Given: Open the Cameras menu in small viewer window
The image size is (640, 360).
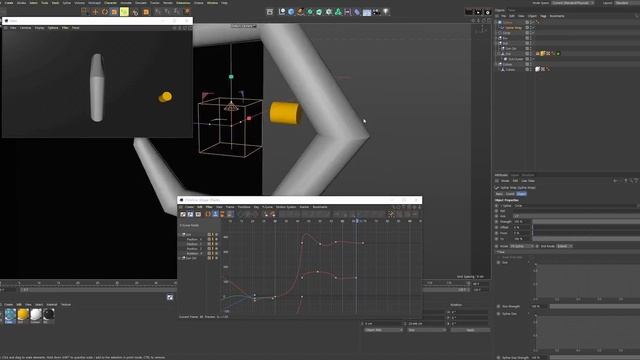Looking at the screenshot, I should (26, 28).
